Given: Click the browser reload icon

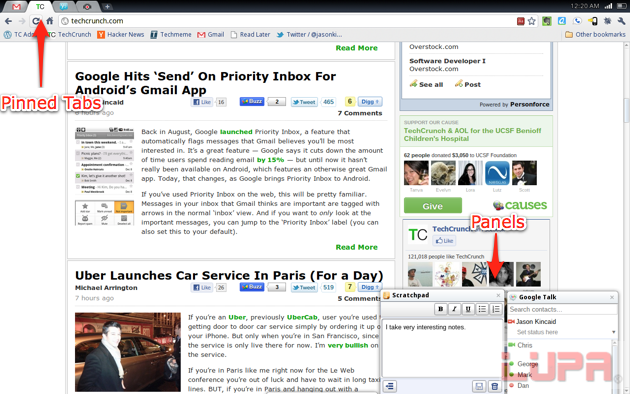Looking at the screenshot, I should click(36, 21).
